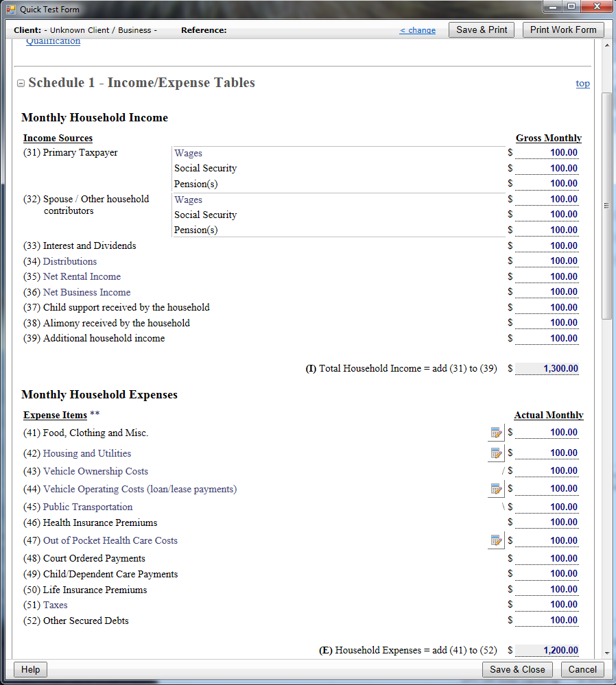
Task: Edit Health Insurance Premiums amount
Action: coord(547,522)
